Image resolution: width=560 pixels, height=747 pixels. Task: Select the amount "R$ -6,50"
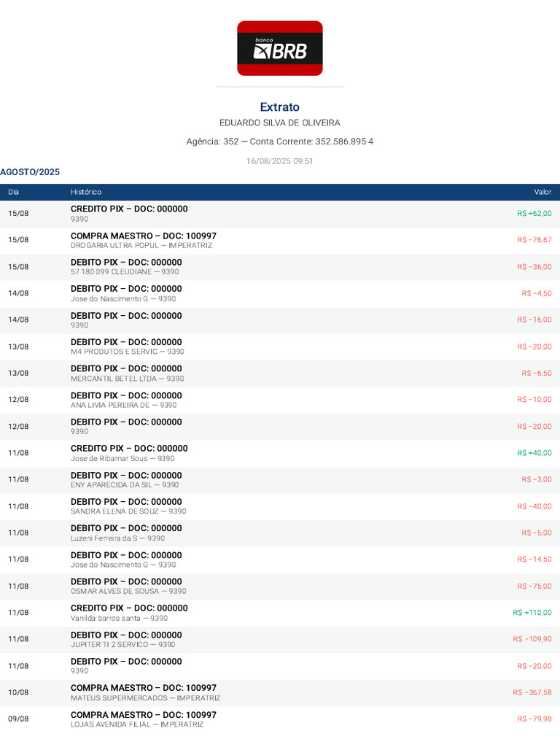click(x=537, y=373)
